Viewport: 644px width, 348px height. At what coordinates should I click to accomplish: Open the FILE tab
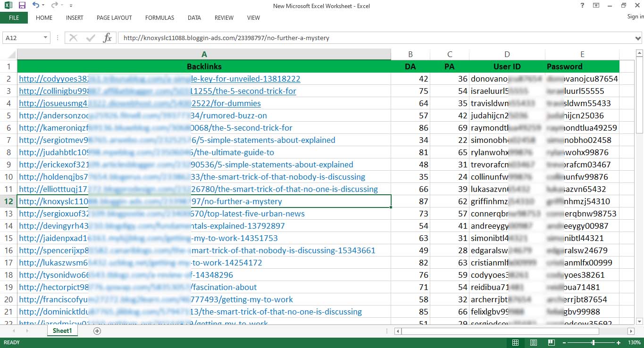(x=14, y=18)
